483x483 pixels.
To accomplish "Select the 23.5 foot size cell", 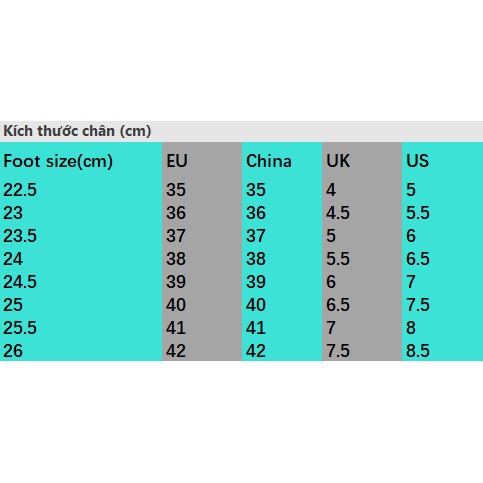I will pos(20,236).
